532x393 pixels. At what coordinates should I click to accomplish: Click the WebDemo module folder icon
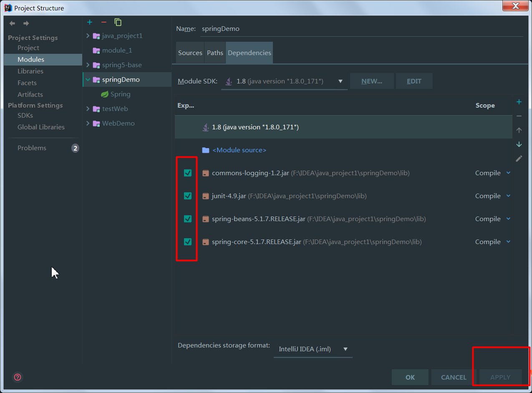[96, 123]
